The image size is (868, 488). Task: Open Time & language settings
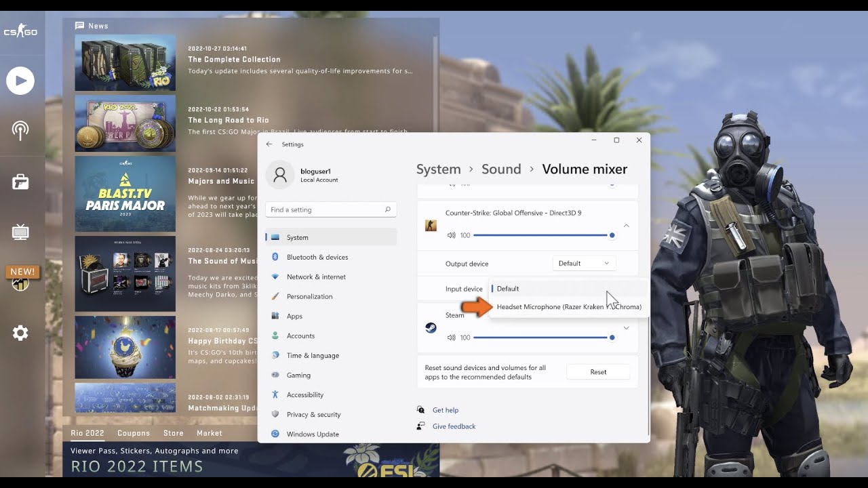pyautogui.click(x=330, y=355)
